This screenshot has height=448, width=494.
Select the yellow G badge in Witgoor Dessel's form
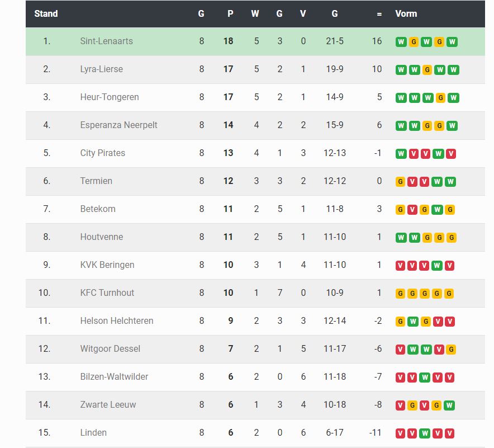(451, 350)
